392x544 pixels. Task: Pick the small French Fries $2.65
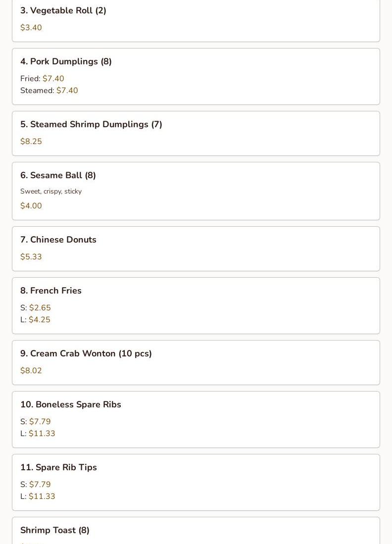pos(35,307)
